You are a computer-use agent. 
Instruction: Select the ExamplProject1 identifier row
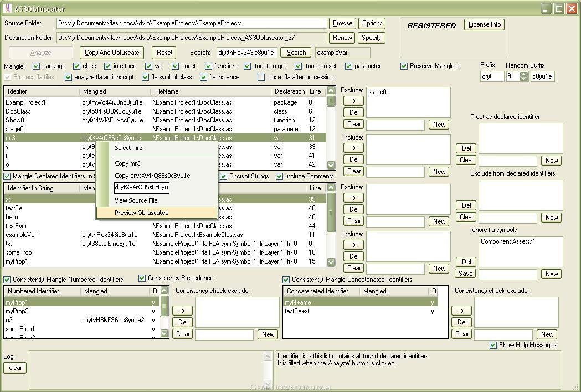click(x=165, y=102)
